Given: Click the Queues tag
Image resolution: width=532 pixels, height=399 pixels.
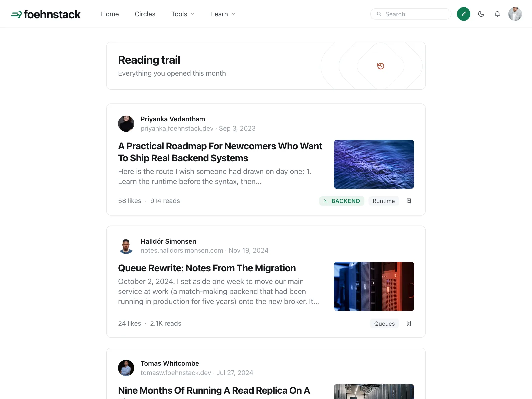Looking at the screenshot, I should (x=384, y=324).
